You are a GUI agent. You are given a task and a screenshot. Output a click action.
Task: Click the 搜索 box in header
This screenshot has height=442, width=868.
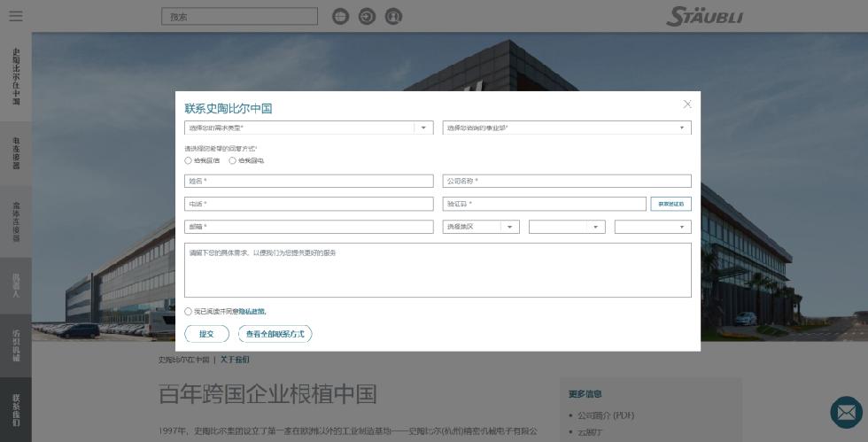(240, 17)
